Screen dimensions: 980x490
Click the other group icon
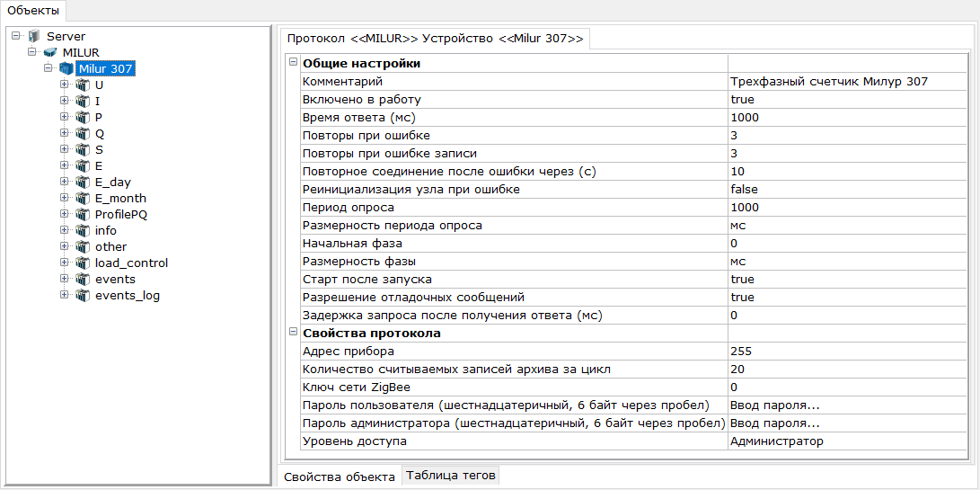83,247
